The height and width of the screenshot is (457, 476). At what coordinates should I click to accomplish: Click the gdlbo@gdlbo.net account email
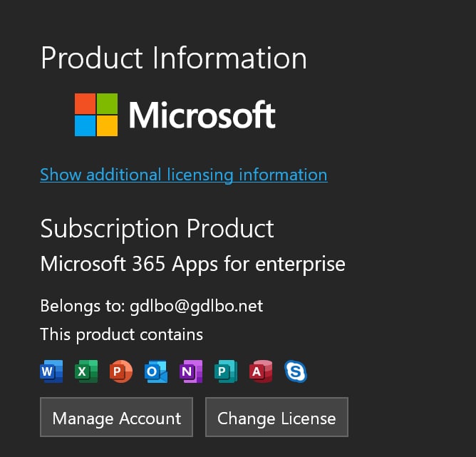(197, 306)
